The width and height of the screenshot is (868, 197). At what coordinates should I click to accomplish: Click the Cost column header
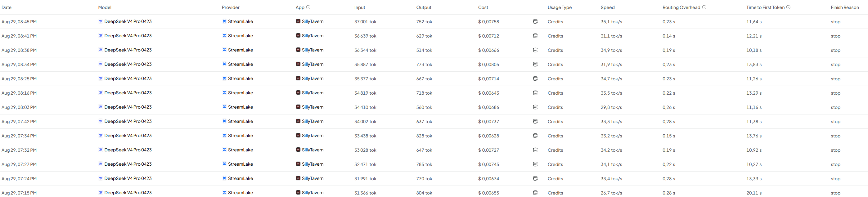point(483,7)
